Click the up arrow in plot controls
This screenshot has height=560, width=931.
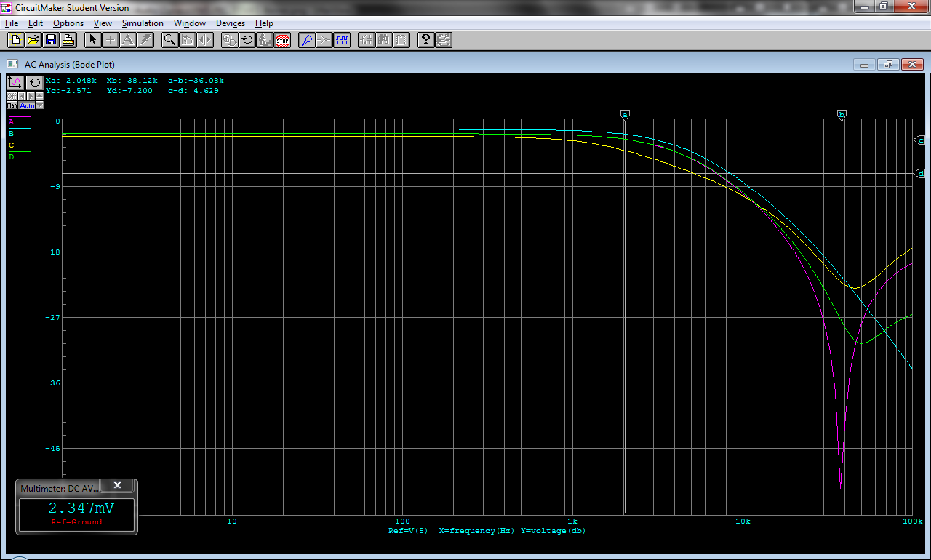[x=39, y=96]
